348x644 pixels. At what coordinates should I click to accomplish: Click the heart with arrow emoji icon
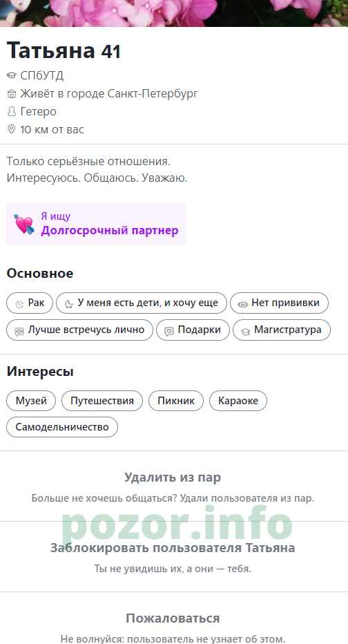coord(24,225)
